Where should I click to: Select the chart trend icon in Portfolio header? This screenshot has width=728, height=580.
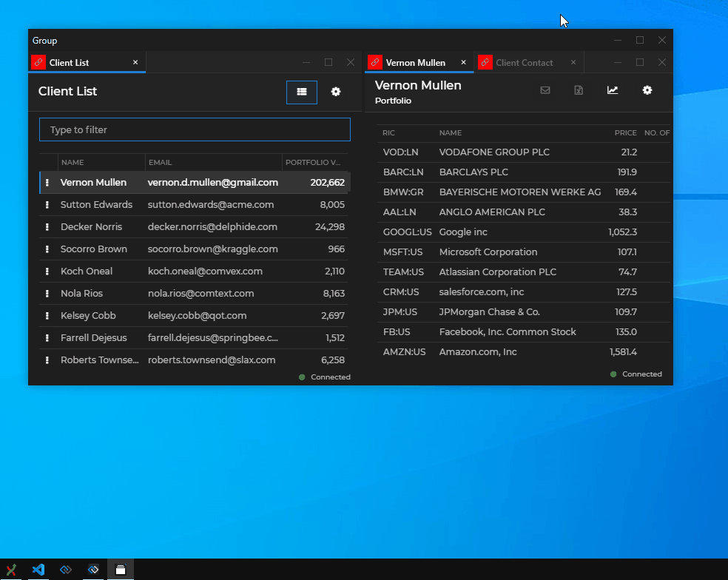pos(613,90)
